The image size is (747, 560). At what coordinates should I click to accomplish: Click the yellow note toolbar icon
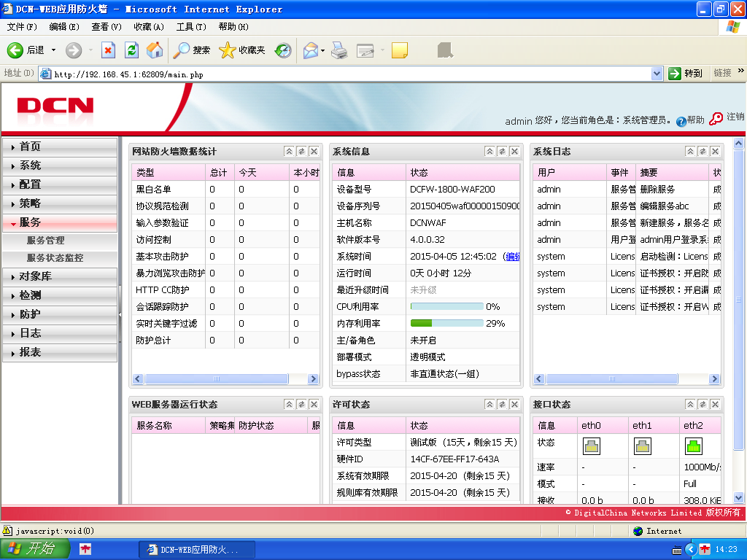tap(400, 50)
